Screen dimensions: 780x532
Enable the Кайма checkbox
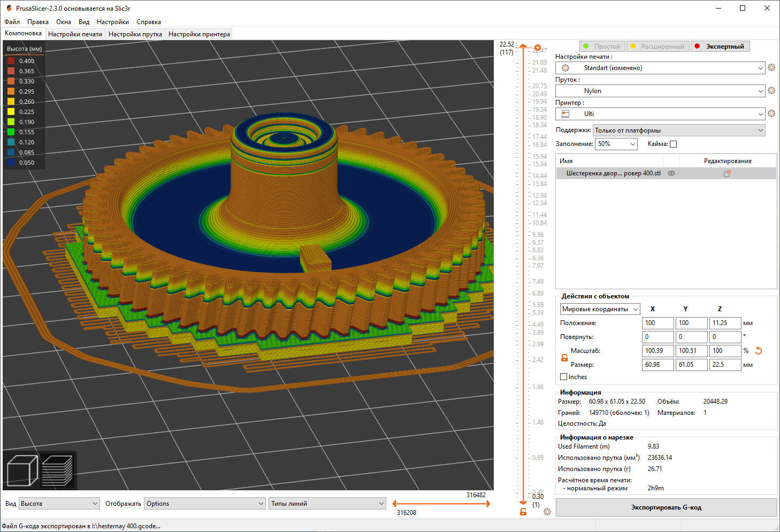674,144
